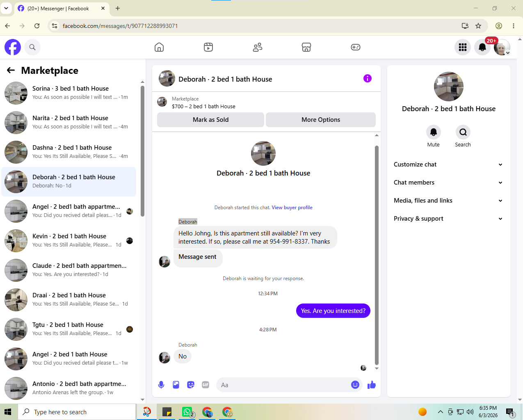
Task: Open the Gaming controller icon
Action: (356, 47)
